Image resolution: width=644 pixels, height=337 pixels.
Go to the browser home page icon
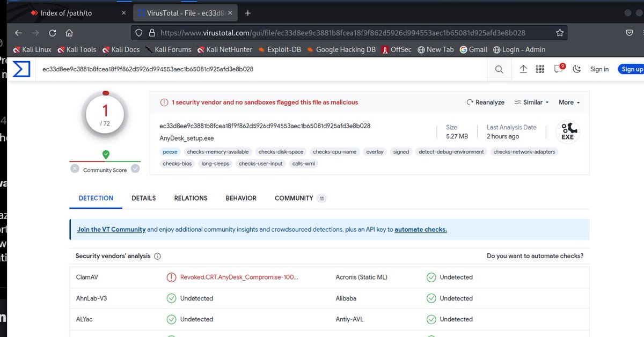(x=69, y=33)
